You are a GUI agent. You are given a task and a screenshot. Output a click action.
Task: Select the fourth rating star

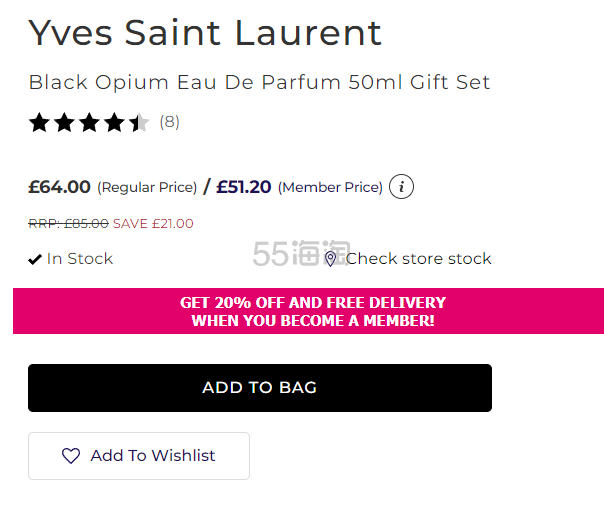[114, 123]
